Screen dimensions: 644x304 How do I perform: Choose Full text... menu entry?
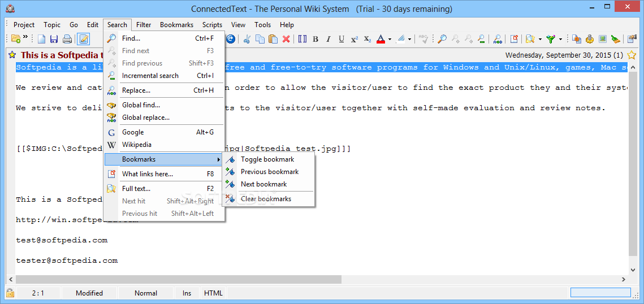pos(165,189)
